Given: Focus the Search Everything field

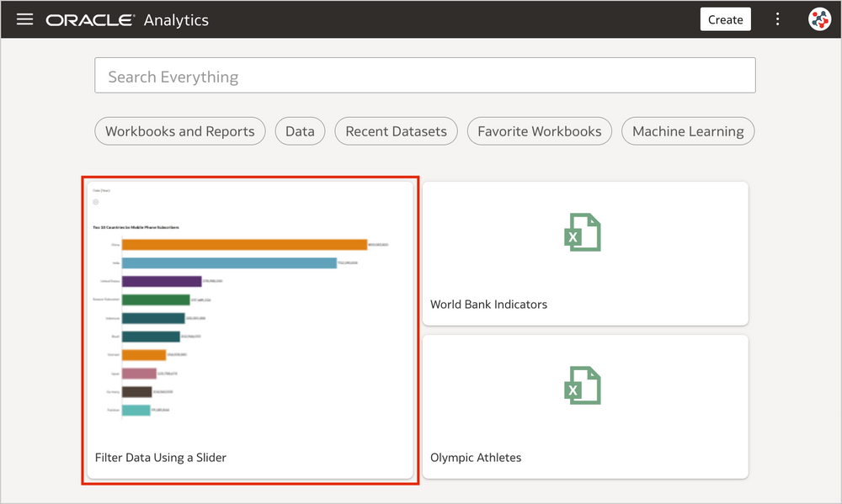Looking at the screenshot, I should pos(424,76).
